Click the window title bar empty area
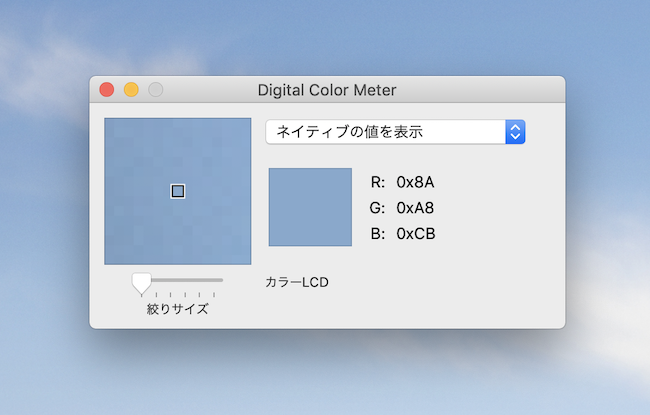Viewport: 650px width, 415px height. (x=477, y=90)
